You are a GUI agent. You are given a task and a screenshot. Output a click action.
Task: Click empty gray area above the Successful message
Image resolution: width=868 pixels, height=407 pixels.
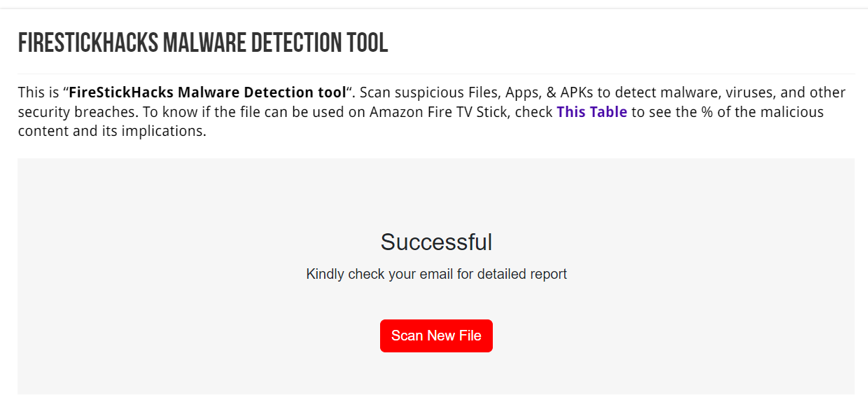click(x=436, y=193)
